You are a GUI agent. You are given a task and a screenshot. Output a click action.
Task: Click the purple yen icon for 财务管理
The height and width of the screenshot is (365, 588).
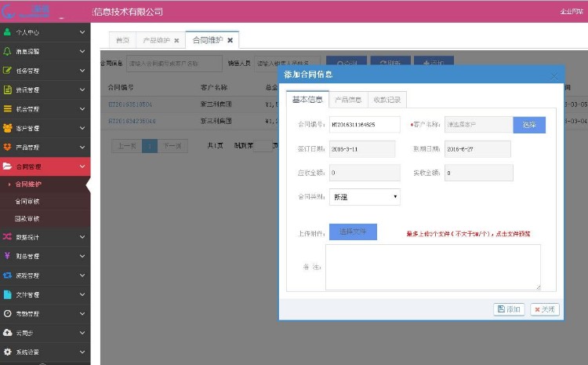click(x=7, y=256)
